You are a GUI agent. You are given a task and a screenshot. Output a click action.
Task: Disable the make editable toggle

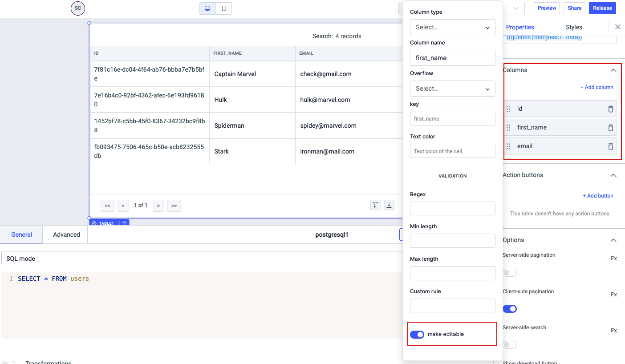click(x=417, y=334)
